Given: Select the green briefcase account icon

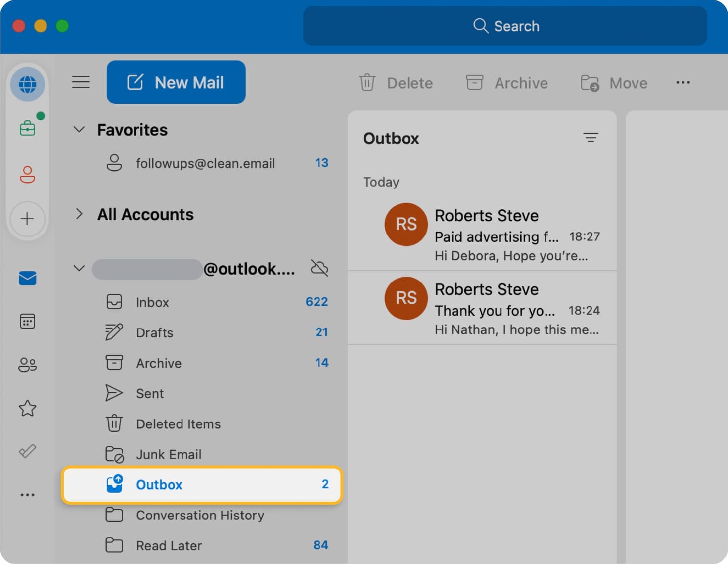Looking at the screenshot, I should pyautogui.click(x=28, y=128).
